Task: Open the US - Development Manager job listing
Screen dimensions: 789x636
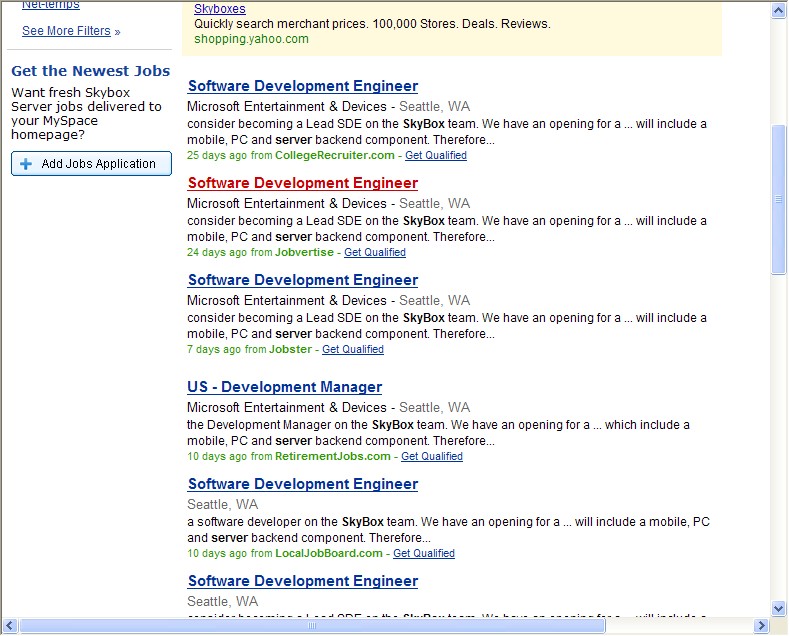Action: (284, 387)
